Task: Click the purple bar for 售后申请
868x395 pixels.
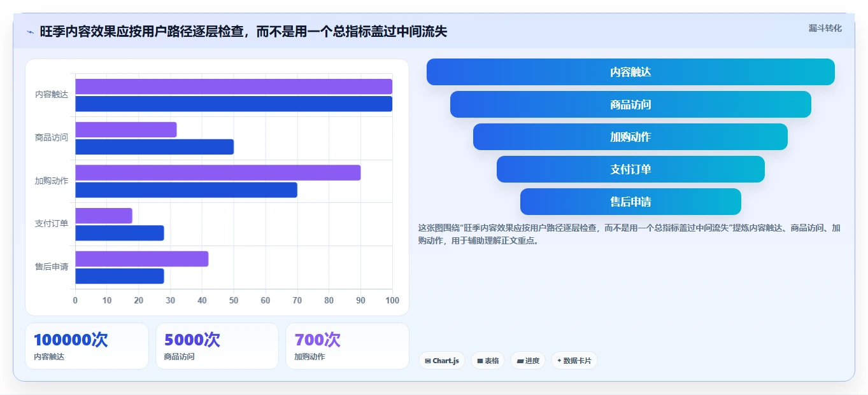Action: [x=142, y=259]
